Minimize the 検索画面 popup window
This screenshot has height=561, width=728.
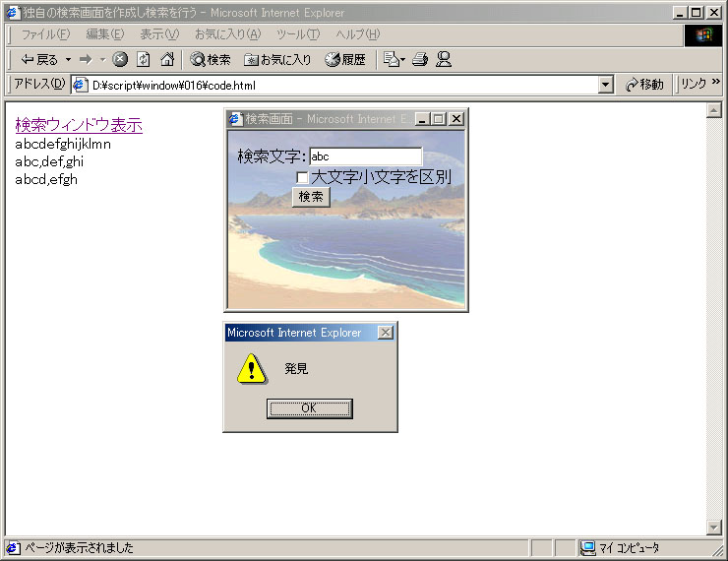point(422,119)
